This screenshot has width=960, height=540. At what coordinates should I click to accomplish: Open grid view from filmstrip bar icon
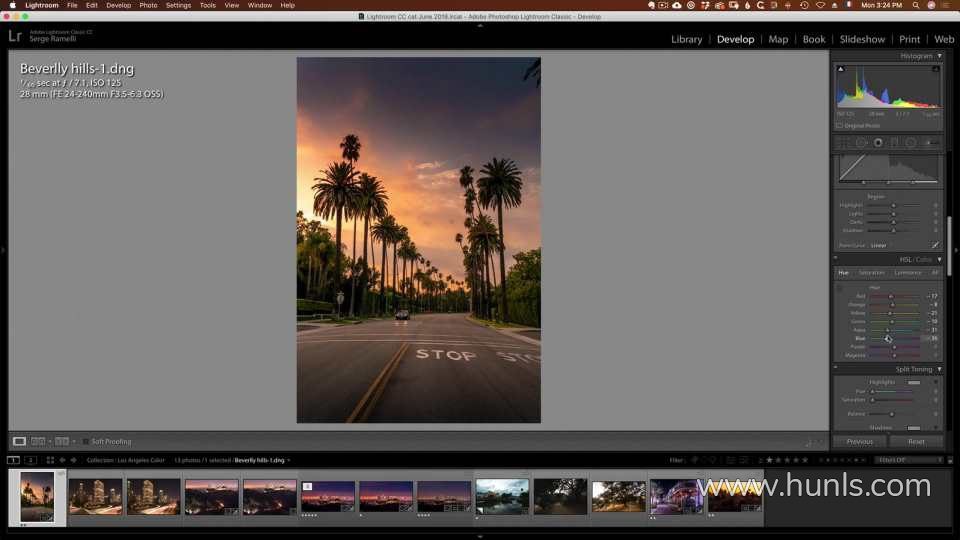(x=50, y=460)
